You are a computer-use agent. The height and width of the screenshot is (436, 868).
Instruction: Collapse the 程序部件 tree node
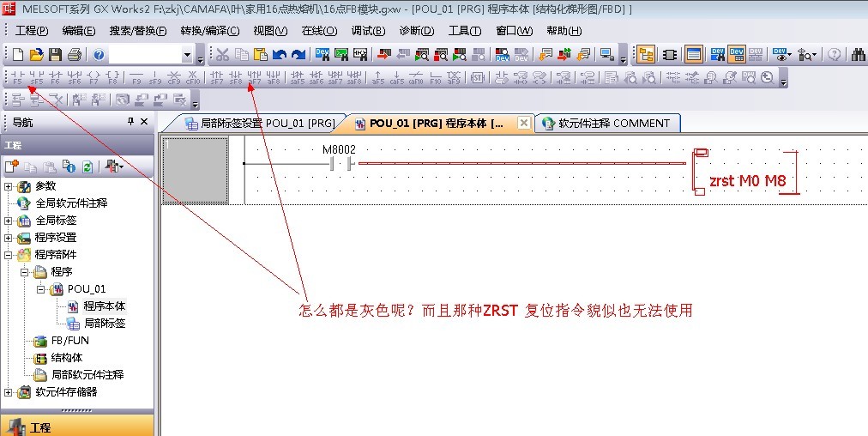click(9, 255)
